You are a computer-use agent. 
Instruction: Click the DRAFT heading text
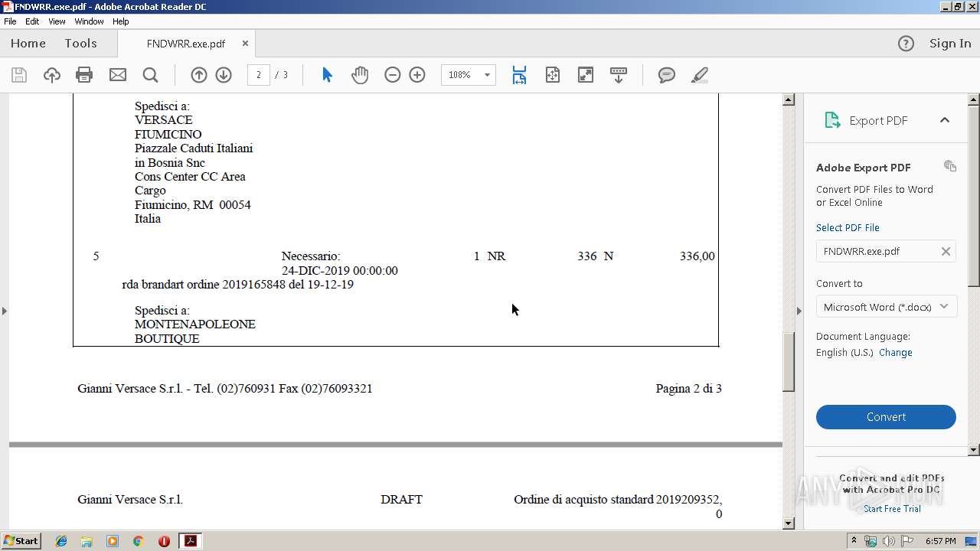[x=401, y=500]
